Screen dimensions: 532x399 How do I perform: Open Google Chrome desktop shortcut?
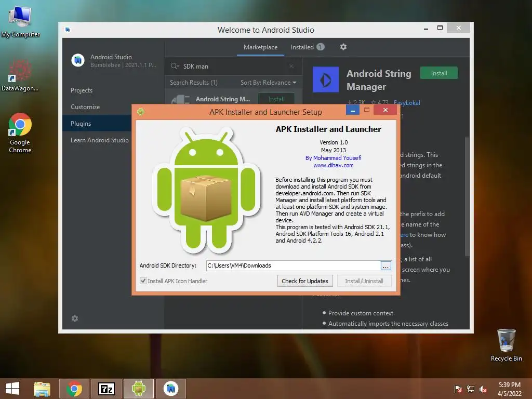(20, 132)
